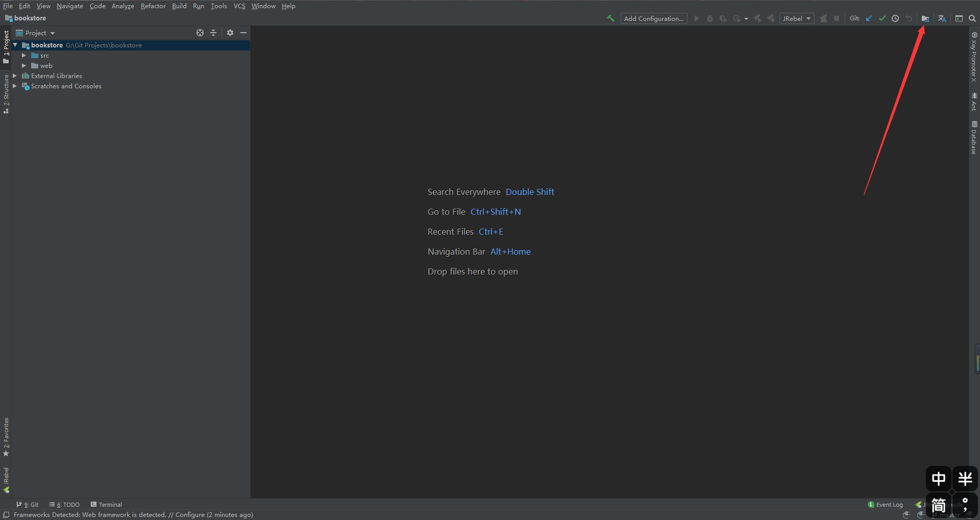Open the Terminal bottom tab
Screen dimensions: 980x520
click(106, 505)
